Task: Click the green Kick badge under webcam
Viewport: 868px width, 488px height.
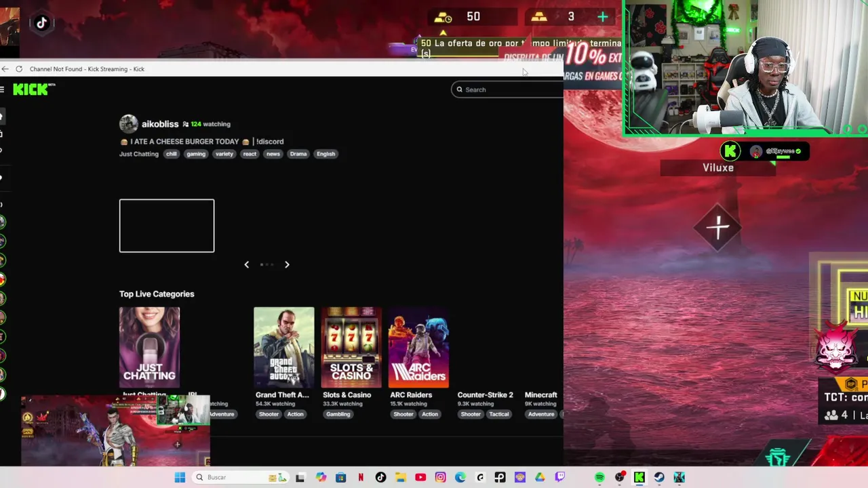Action: [x=730, y=151]
